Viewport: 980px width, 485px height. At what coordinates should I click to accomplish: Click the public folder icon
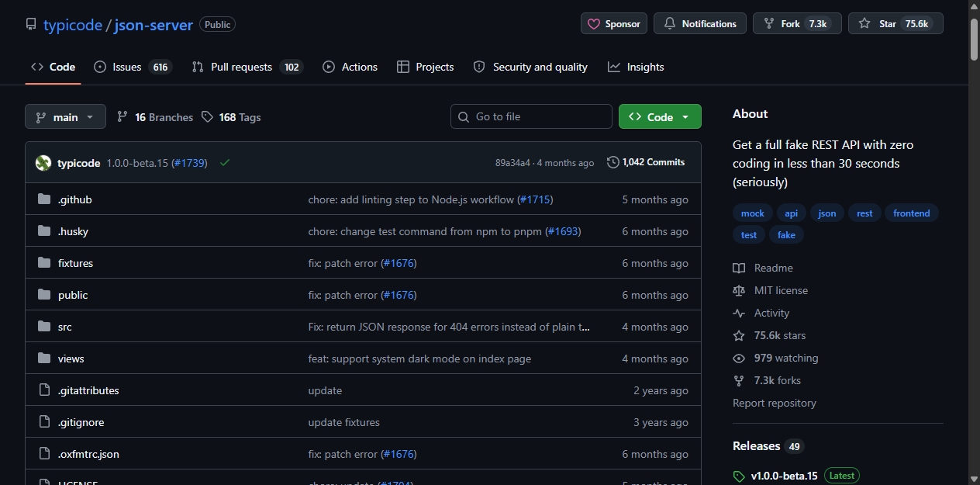pyautogui.click(x=44, y=295)
